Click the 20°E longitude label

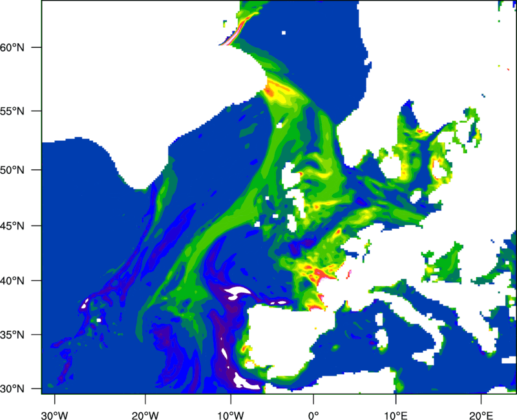(481, 415)
